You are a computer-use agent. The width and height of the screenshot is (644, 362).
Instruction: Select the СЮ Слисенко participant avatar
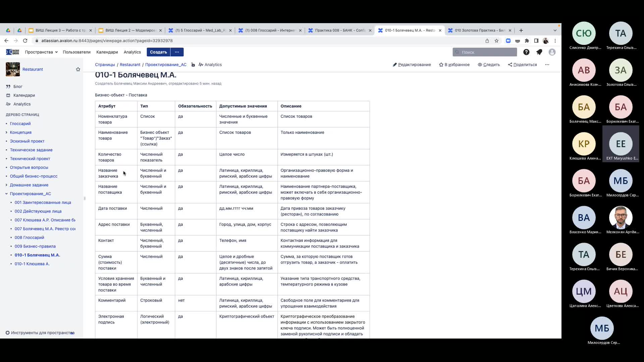click(584, 33)
